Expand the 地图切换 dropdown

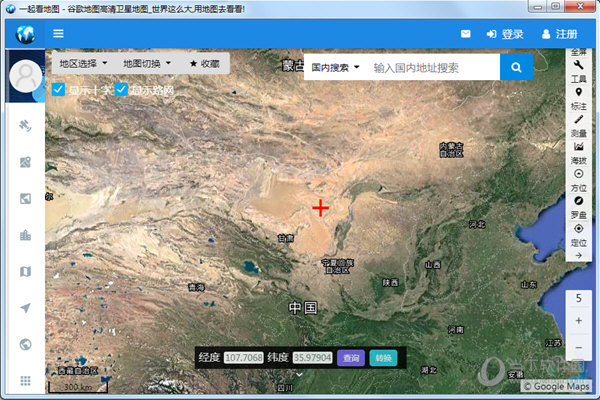(x=147, y=64)
